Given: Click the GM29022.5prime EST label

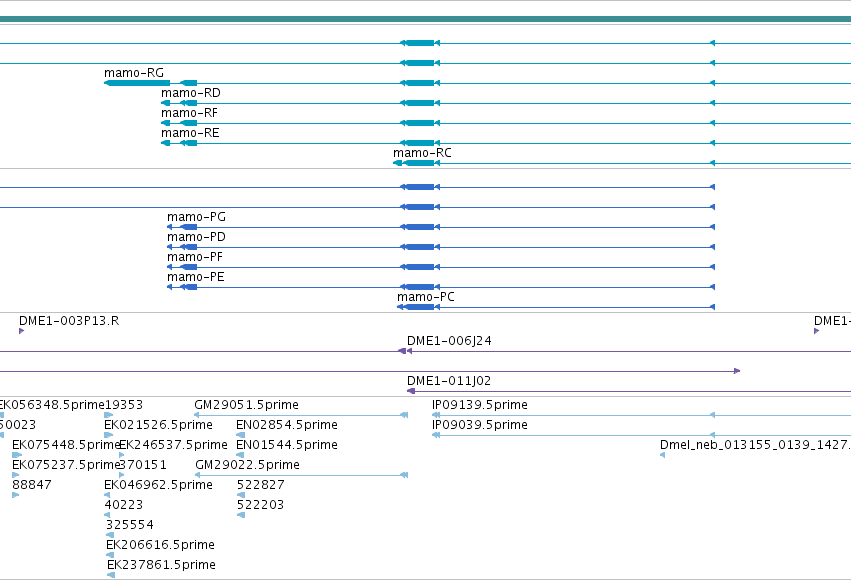Looking at the screenshot, I should point(247,465).
